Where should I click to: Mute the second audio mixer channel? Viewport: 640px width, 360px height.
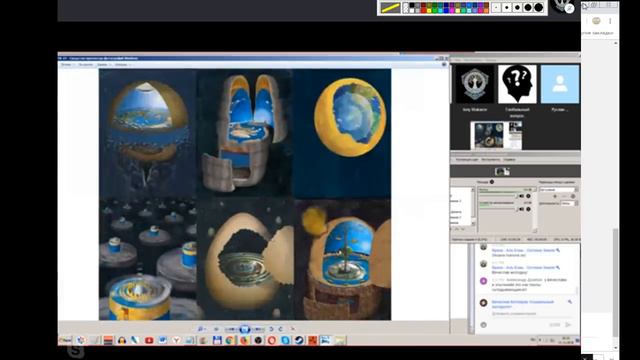(x=522, y=209)
